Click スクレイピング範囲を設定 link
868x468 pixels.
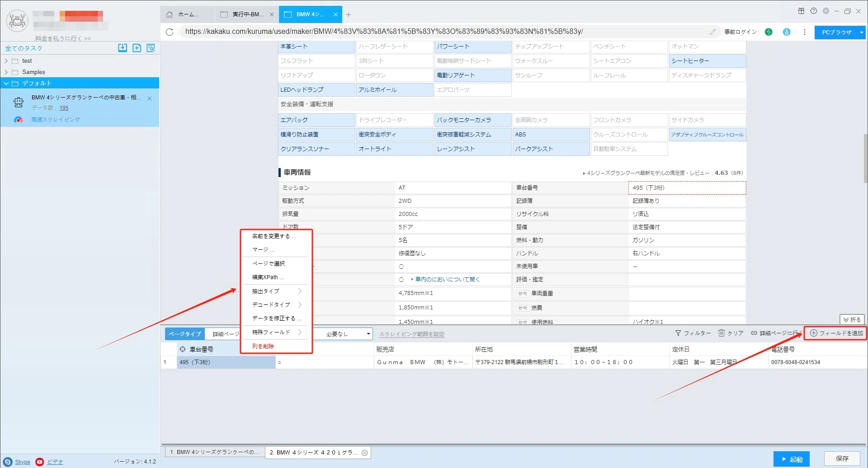tap(412, 334)
